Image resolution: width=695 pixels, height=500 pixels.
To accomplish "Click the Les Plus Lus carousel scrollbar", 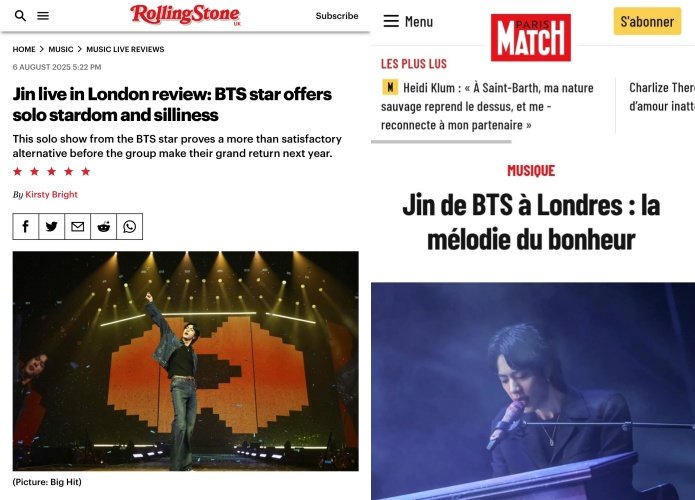I will click(441, 142).
